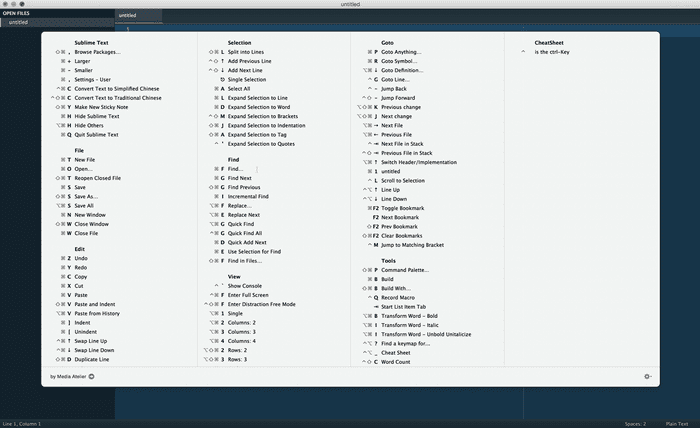Viewport: 700px width, 428px height.
Task: Click Columns: 3 entry
Action: click(x=242, y=332)
